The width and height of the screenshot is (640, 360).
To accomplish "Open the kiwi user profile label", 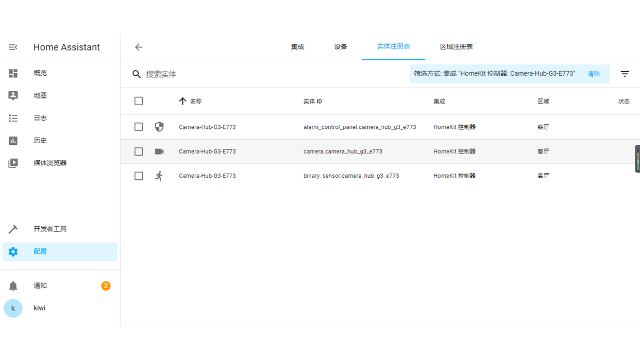I will 40,308.
